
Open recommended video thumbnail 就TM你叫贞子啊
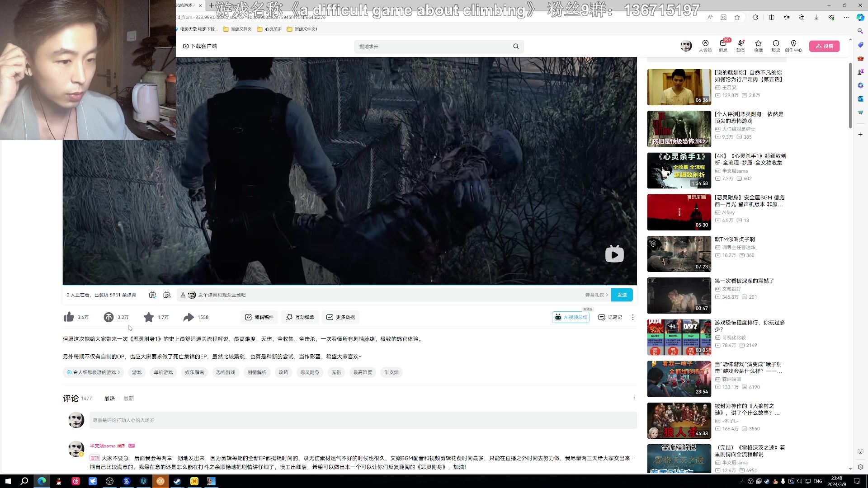(x=679, y=254)
